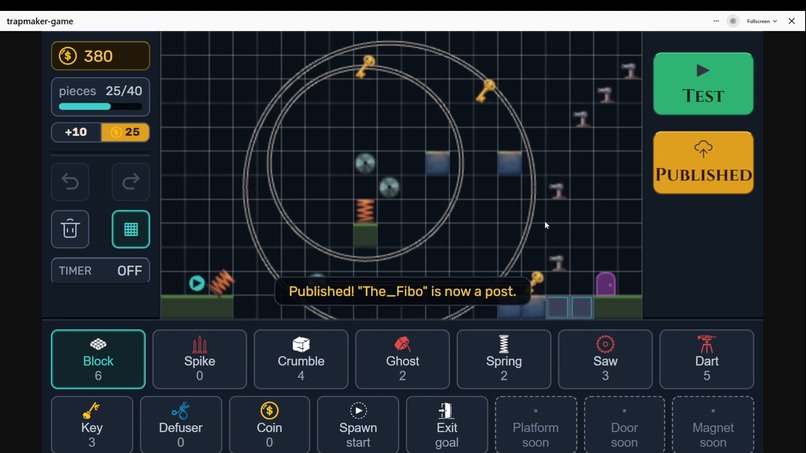
Task: Redo the last undone edit
Action: click(x=131, y=182)
